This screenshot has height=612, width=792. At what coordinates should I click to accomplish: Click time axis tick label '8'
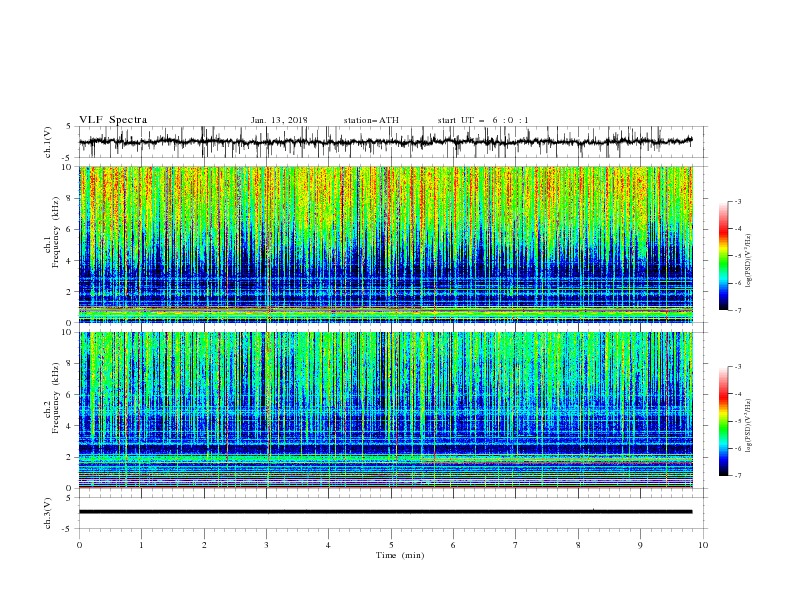point(578,545)
